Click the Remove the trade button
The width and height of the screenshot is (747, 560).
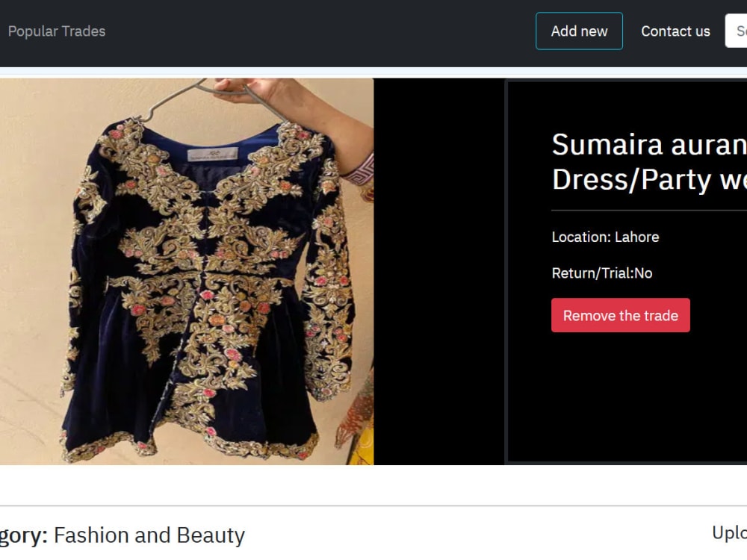[620, 315]
